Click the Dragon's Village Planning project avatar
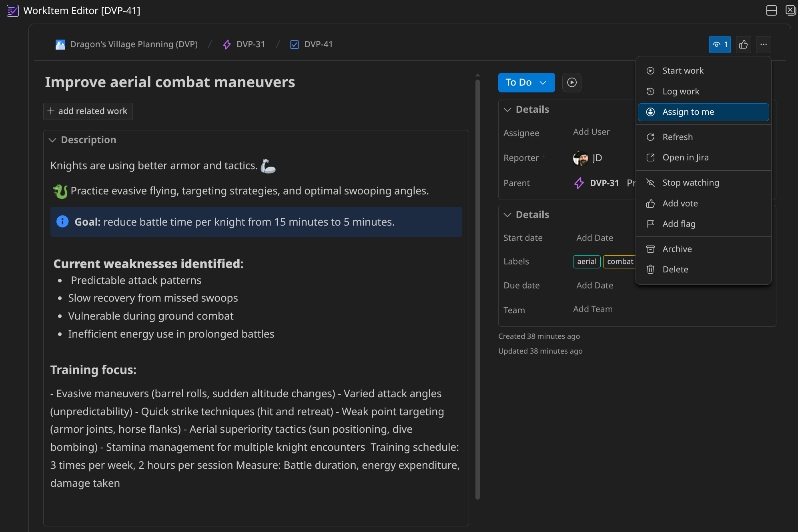 [x=60, y=44]
